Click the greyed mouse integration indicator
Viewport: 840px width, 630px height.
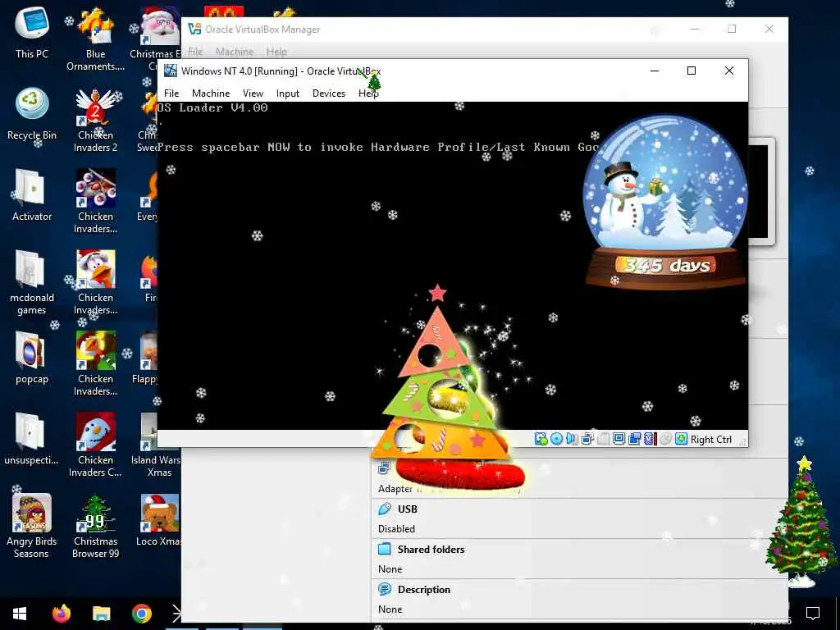[x=665, y=439]
